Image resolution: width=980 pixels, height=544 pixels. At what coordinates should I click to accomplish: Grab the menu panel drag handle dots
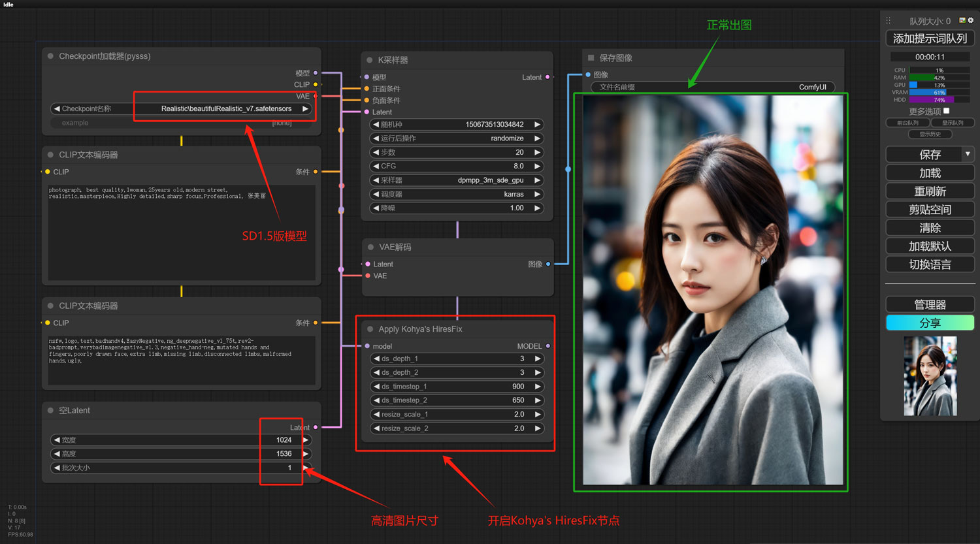coord(889,21)
